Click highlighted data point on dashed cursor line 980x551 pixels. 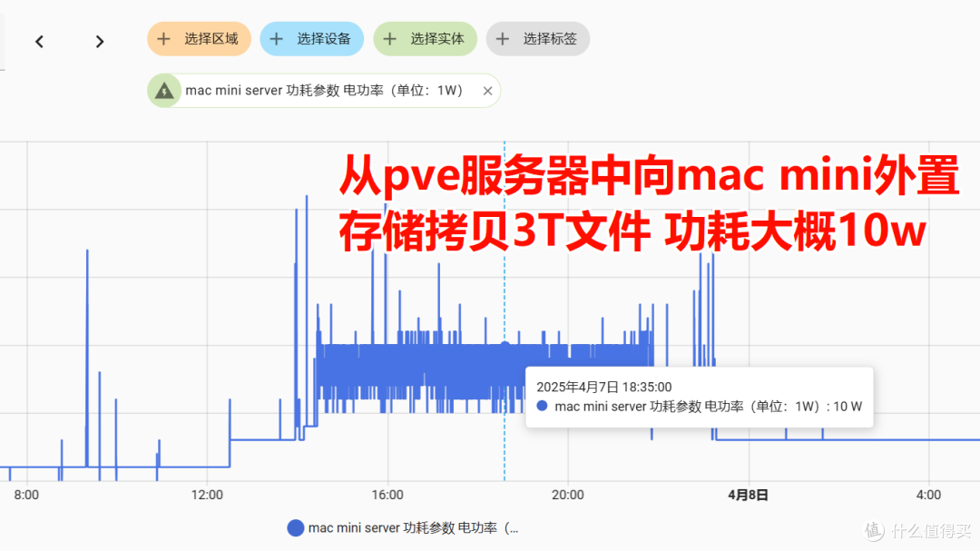pos(505,345)
